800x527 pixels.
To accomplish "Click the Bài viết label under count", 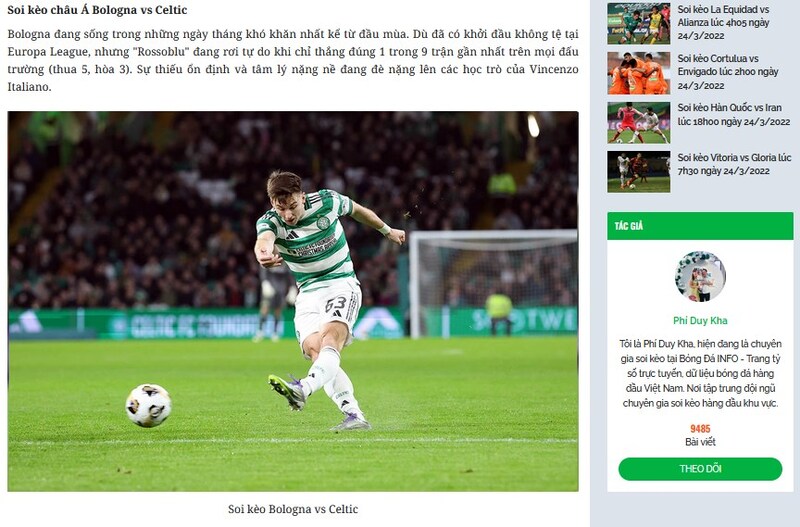I will [x=700, y=442].
